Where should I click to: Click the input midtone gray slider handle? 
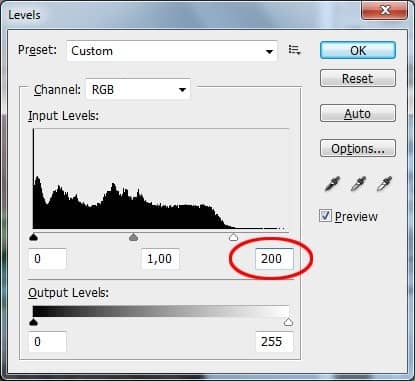pos(133,237)
